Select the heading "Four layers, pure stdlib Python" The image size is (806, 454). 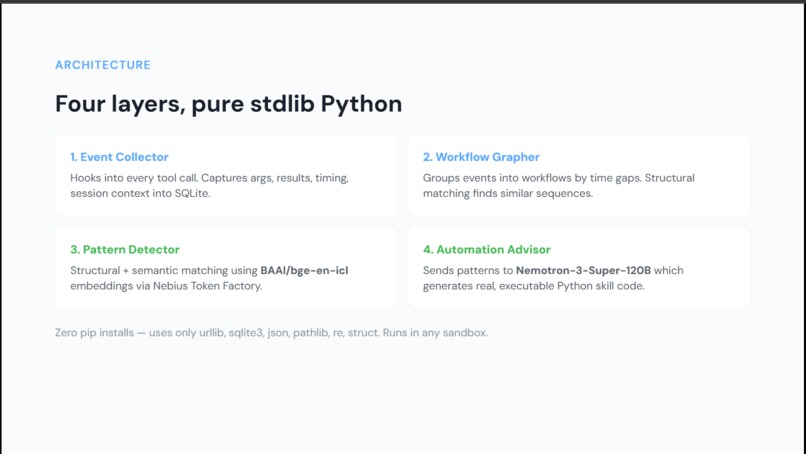click(229, 104)
